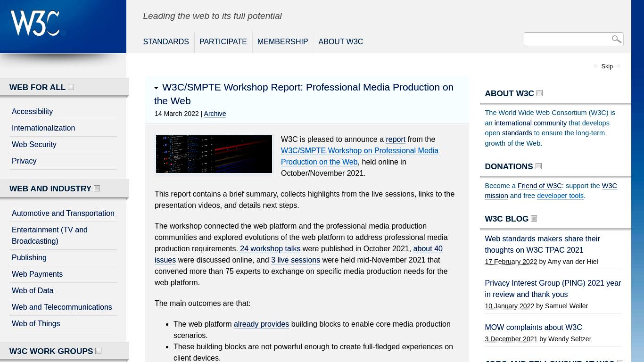Open the 'developer tools' link
The image size is (644, 362).
tap(560, 196)
